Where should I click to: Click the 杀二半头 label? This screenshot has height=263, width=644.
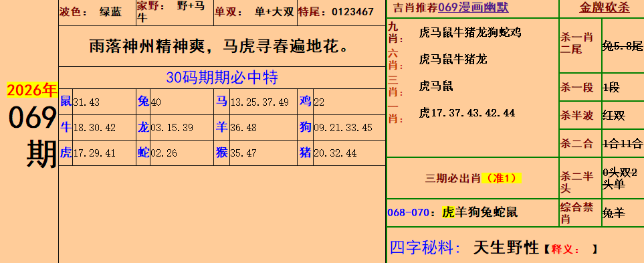coord(576,182)
